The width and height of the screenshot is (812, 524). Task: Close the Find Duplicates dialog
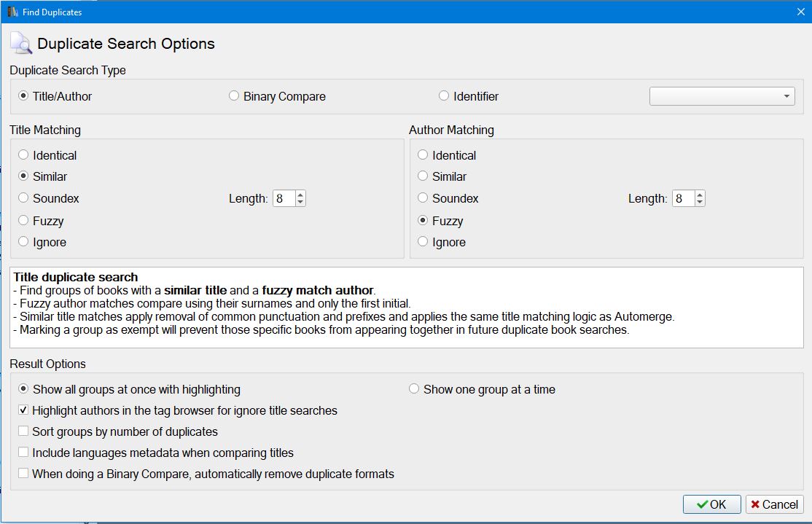(x=801, y=12)
